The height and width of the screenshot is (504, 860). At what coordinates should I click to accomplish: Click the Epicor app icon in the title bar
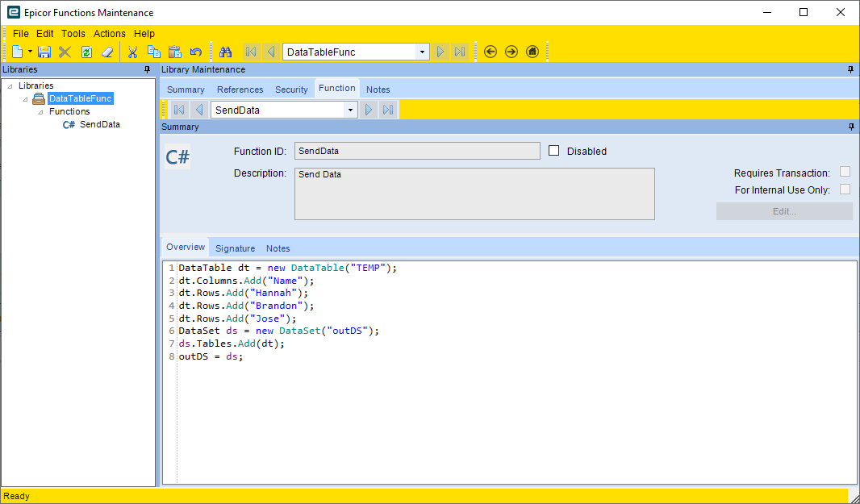coord(13,12)
